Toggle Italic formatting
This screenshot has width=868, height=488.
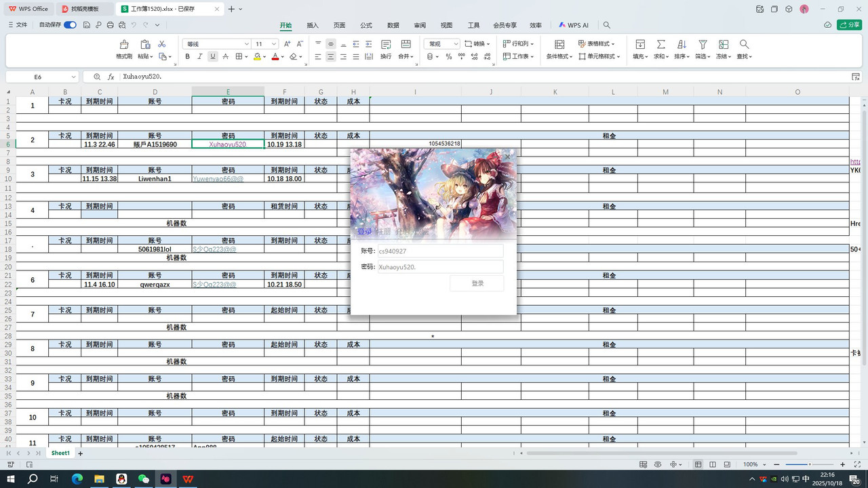199,57
